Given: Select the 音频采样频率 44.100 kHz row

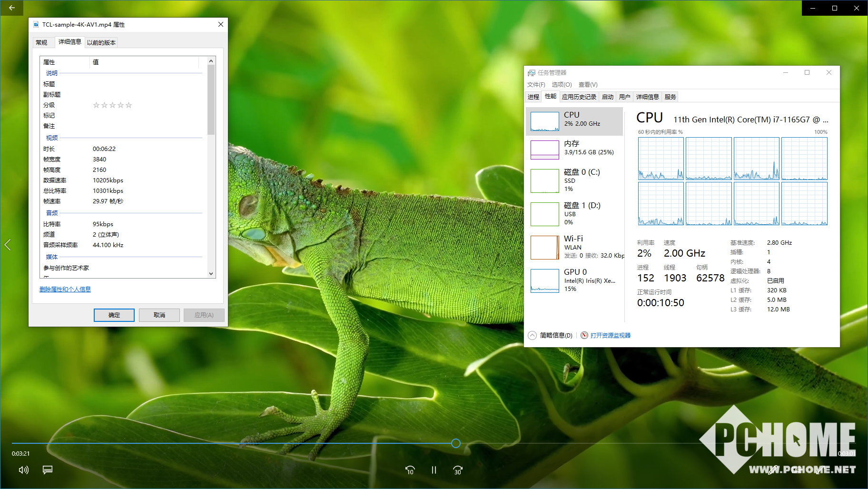Looking at the screenshot, I should tap(123, 245).
